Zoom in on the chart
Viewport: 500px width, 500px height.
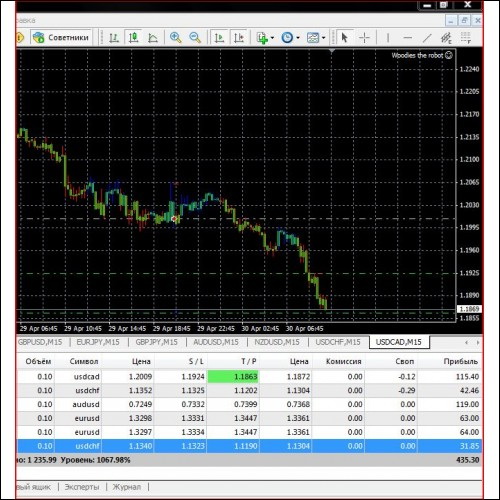(176, 38)
